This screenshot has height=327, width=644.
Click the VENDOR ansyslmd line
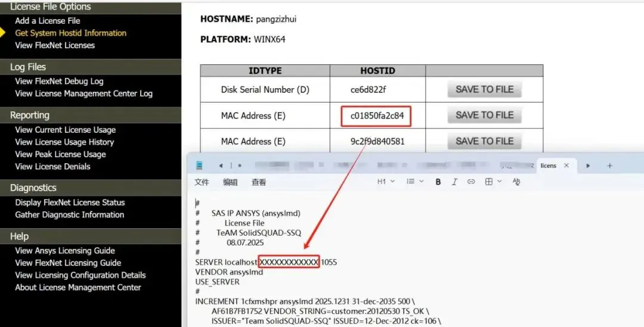(229, 272)
